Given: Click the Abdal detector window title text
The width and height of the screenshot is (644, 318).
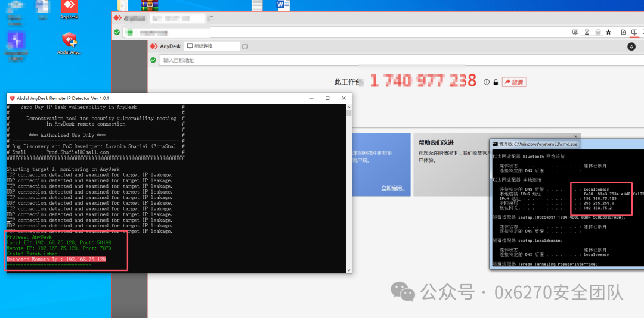Looking at the screenshot, I should [x=63, y=98].
